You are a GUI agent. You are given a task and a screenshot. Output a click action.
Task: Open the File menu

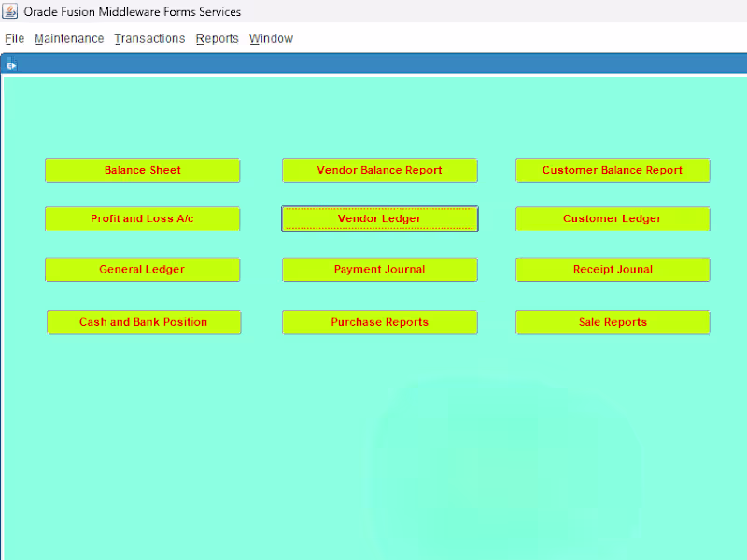(14, 38)
